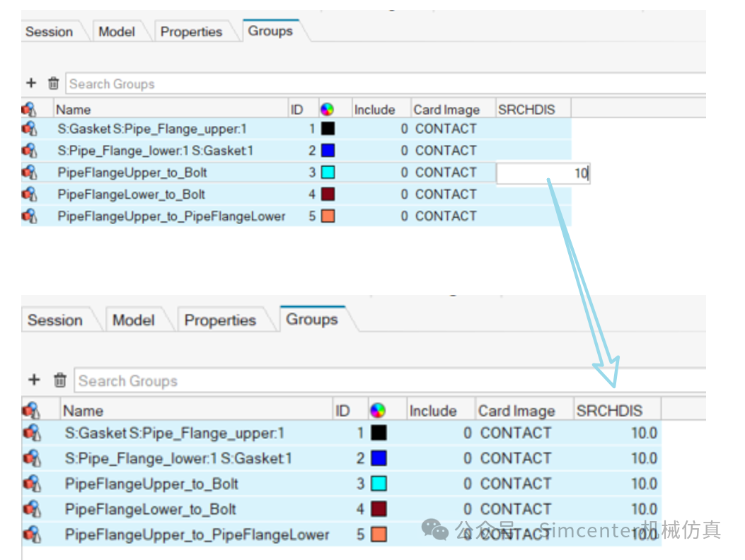
Task: Sort by Card Image column in lower panel
Action: 516,411
